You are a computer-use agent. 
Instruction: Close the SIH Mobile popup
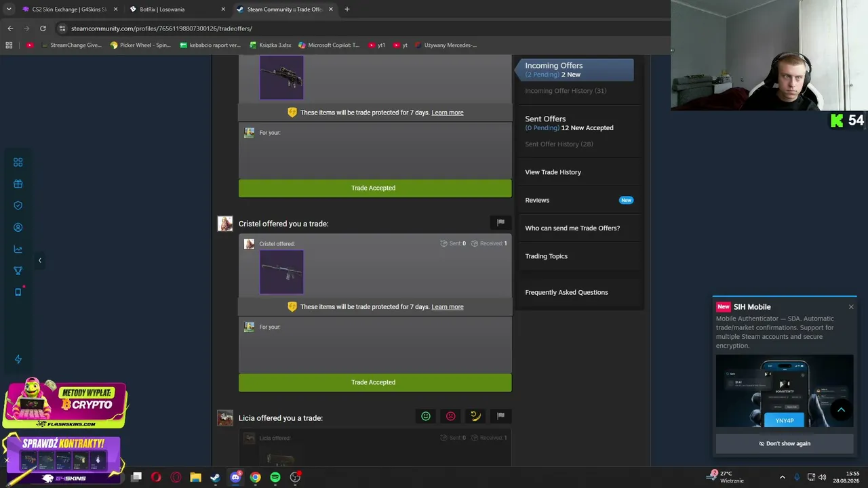pyautogui.click(x=851, y=307)
